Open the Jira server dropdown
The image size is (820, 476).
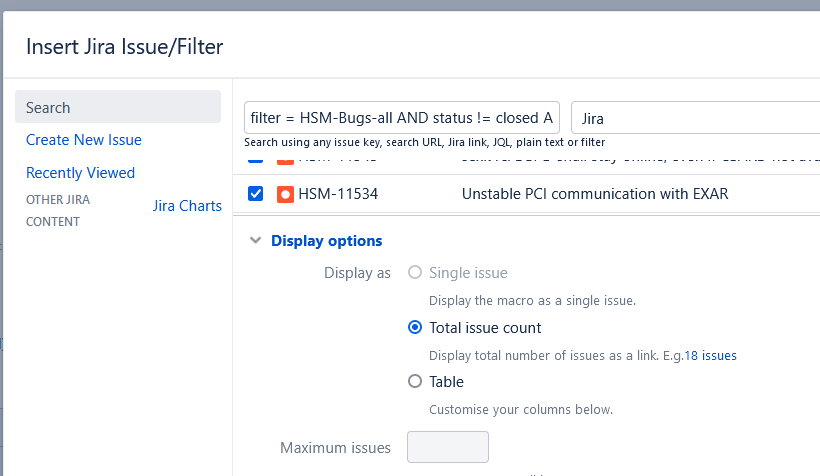pyautogui.click(x=696, y=118)
